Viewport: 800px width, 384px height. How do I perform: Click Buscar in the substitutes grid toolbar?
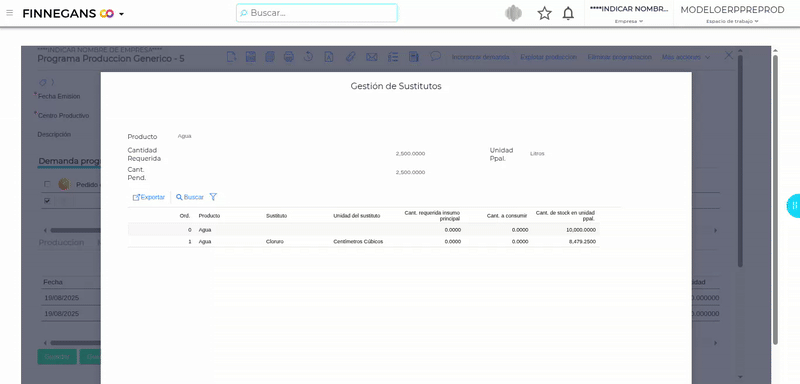tap(190, 197)
